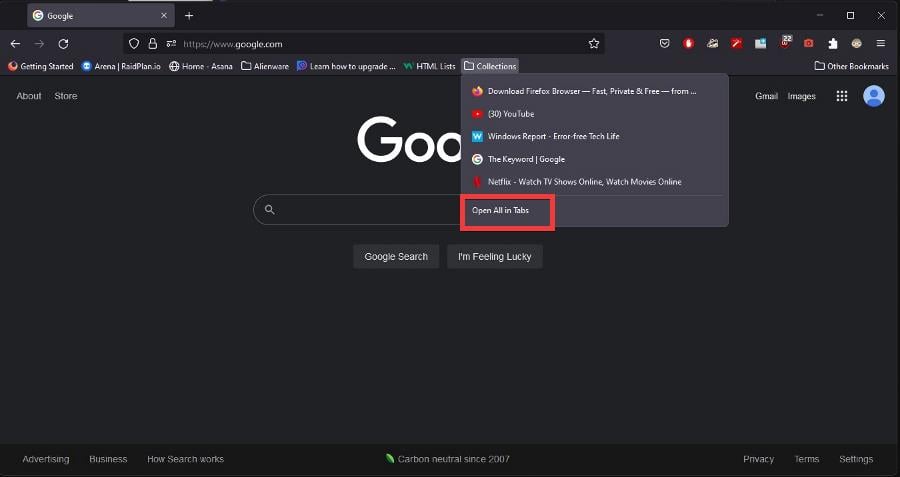Open (30) YouTube bookmark entry
This screenshot has width=900, height=477.
click(594, 114)
